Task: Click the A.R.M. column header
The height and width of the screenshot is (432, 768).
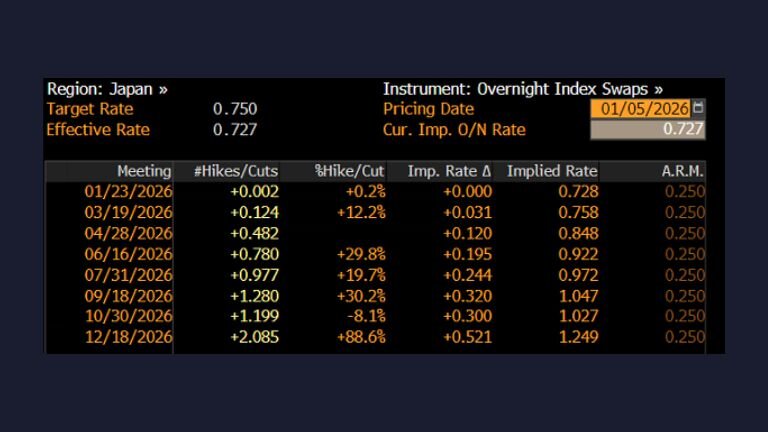Action: point(653,171)
